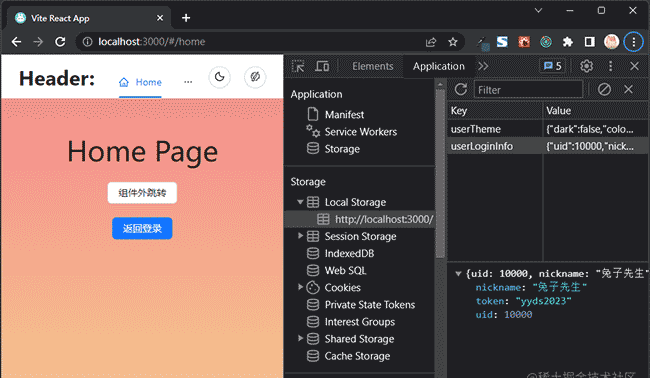
Task: Toggle the device toolbar in DevTools
Action: [x=322, y=66]
